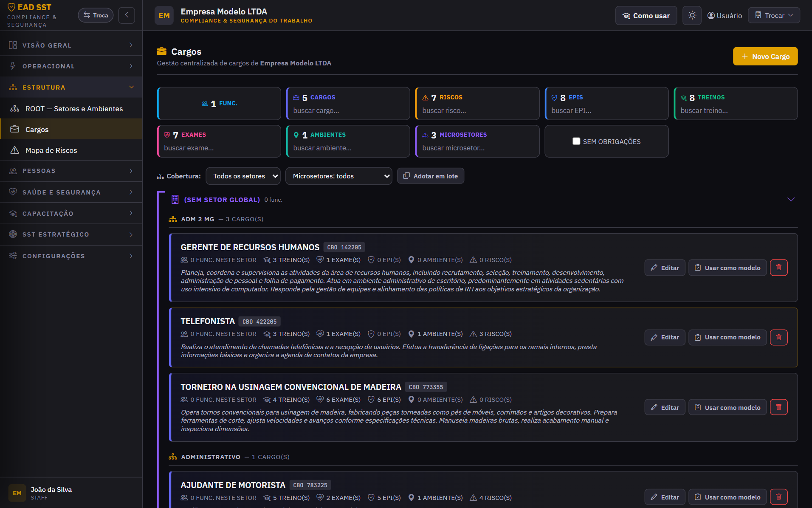This screenshot has width=812, height=508.
Task: Expand the Capacitação menu section
Action: (71, 213)
